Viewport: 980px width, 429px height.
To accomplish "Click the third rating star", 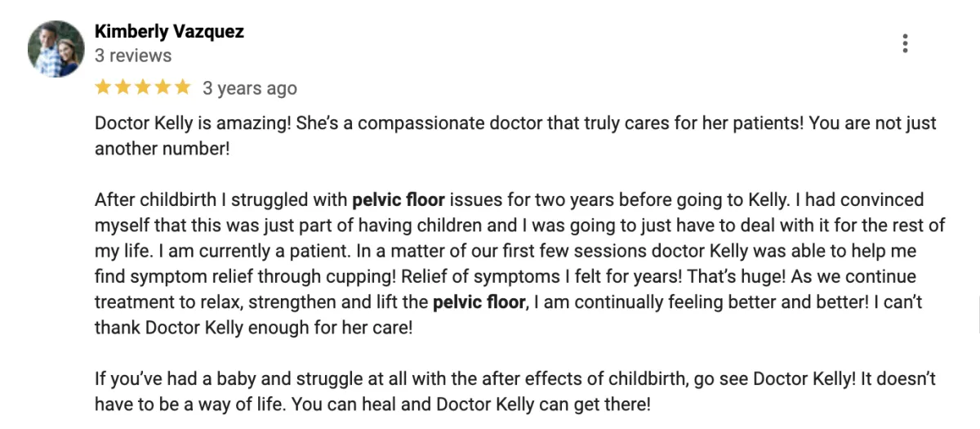I will (142, 87).
